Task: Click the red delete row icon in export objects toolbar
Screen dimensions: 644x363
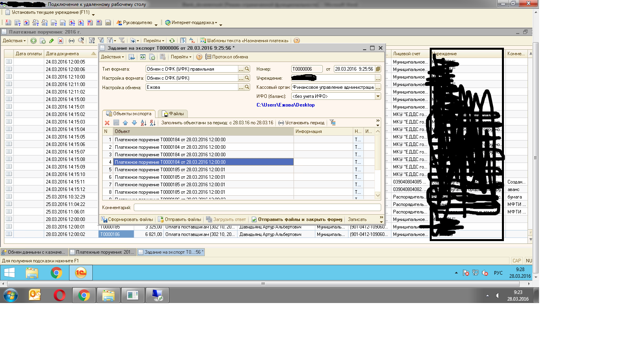Action: tap(107, 123)
